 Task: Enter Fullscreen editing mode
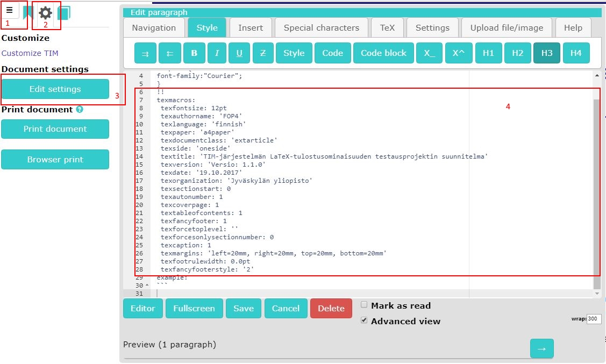(x=194, y=309)
